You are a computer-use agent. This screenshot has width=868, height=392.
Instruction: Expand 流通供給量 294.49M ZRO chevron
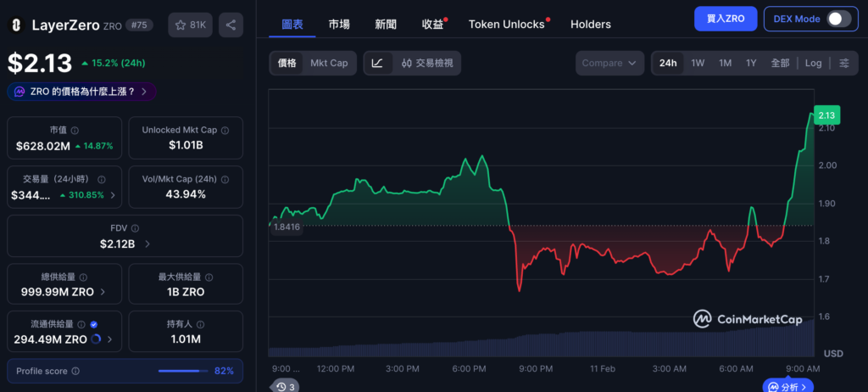(109, 339)
